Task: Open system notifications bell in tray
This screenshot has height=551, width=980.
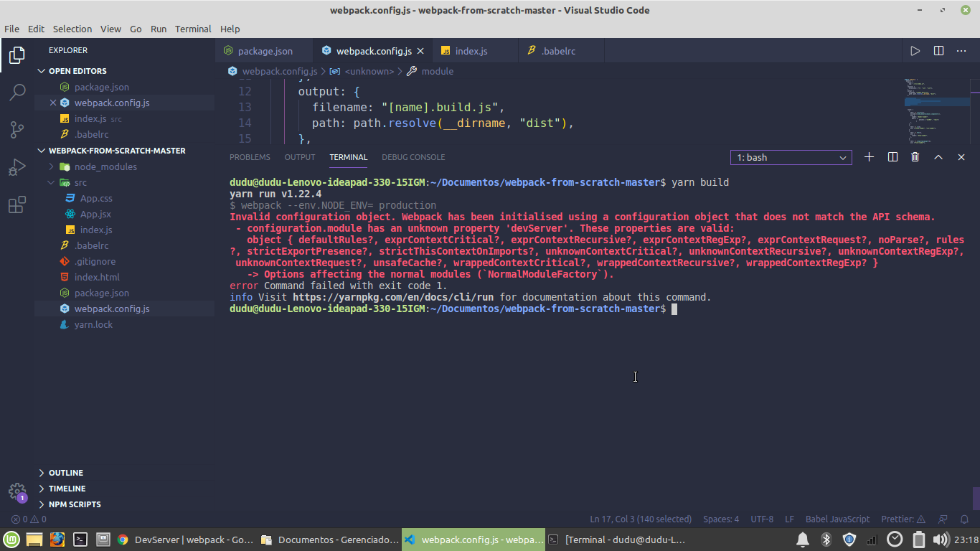Action: (803, 540)
